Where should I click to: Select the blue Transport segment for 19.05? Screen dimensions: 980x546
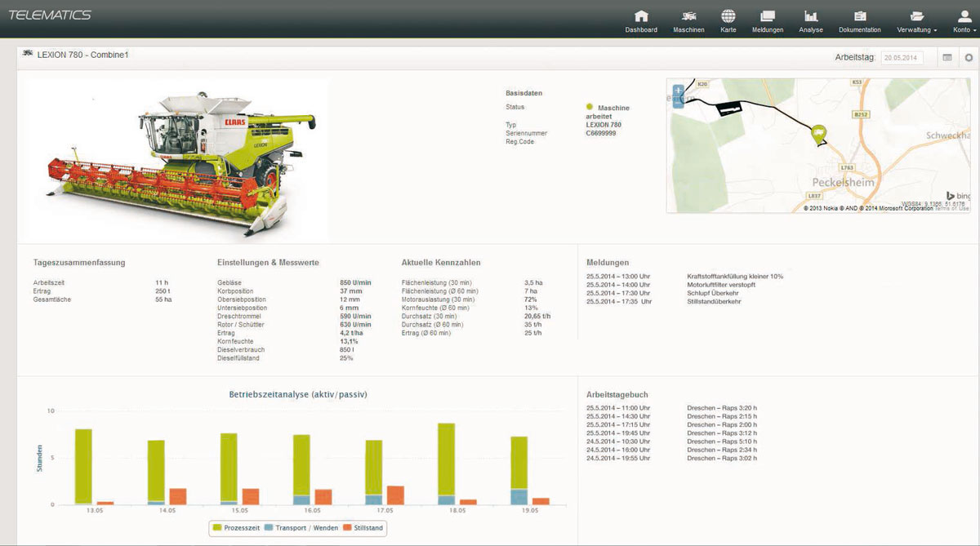tap(519, 497)
